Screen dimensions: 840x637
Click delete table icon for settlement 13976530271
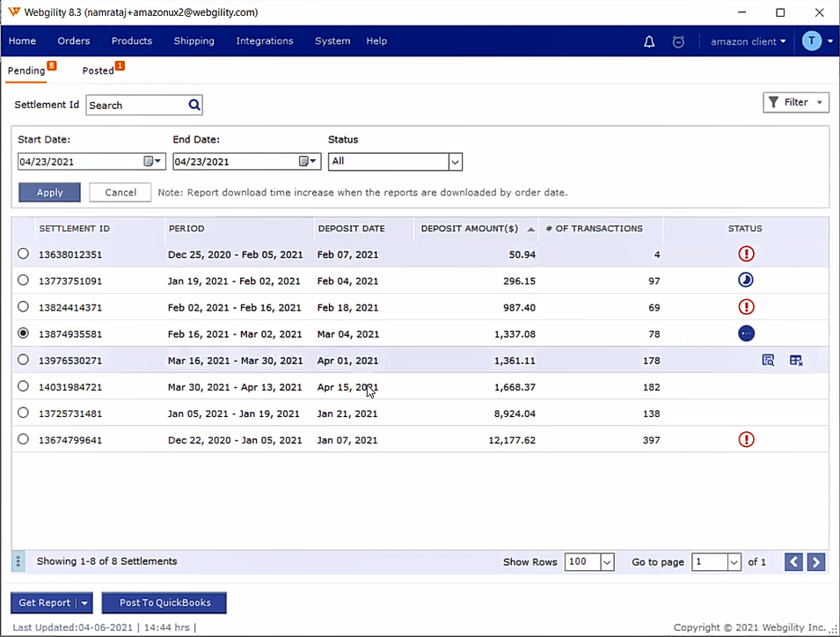[x=796, y=360]
